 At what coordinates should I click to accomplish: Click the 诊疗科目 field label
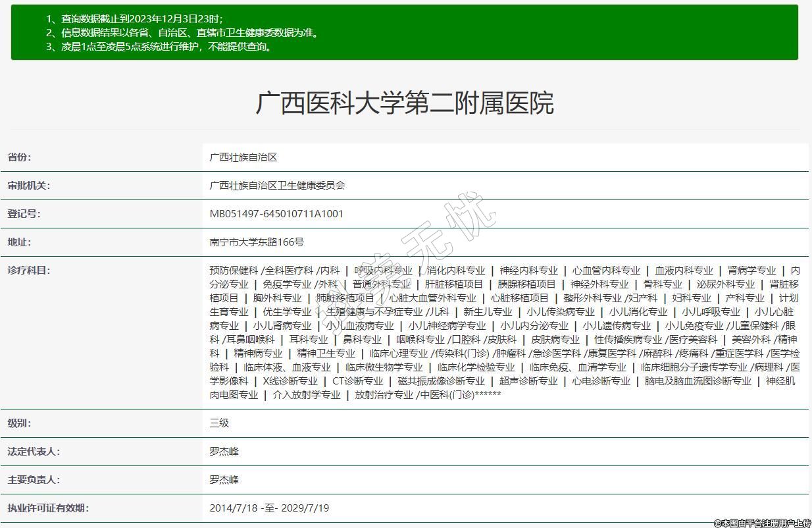[x=28, y=270]
